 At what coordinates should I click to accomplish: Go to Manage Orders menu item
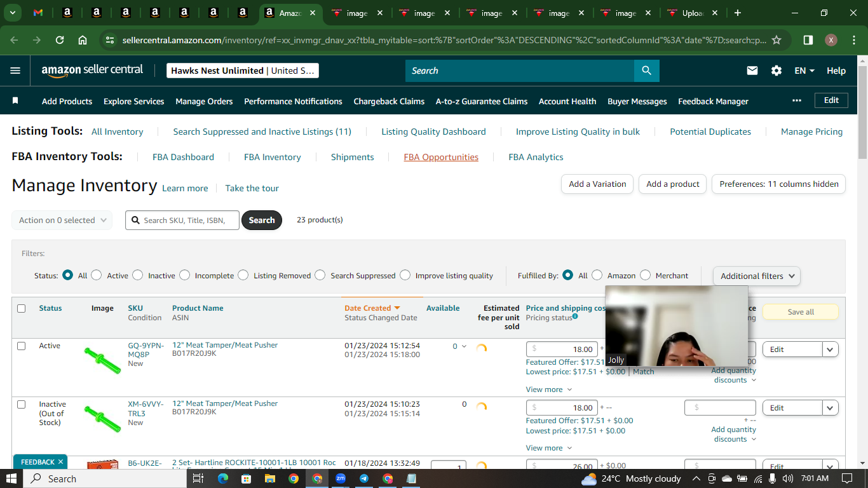tap(204, 101)
